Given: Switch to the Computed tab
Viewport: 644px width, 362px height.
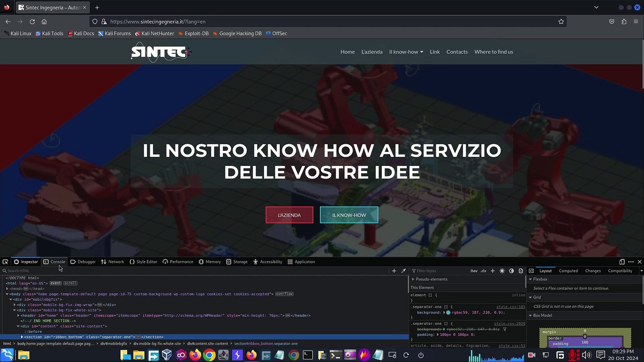Looking at the screenshot, I should (568, 271).
